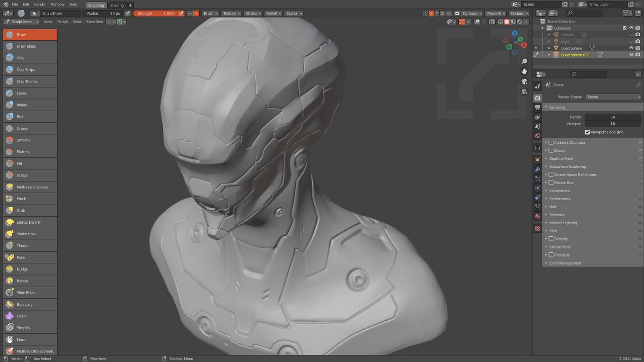Select the Cloth brush
The image size is (644, 362).
click(x=30, y=316)
